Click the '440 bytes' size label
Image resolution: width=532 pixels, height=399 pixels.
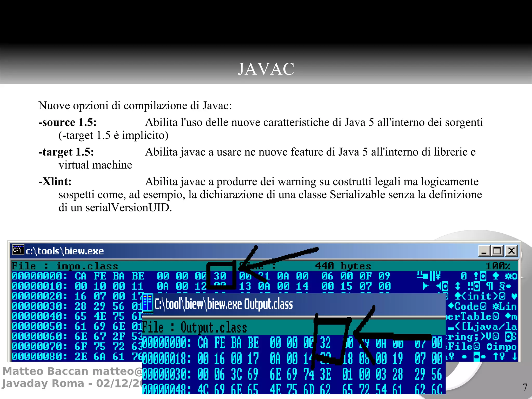tap(343, 266)
